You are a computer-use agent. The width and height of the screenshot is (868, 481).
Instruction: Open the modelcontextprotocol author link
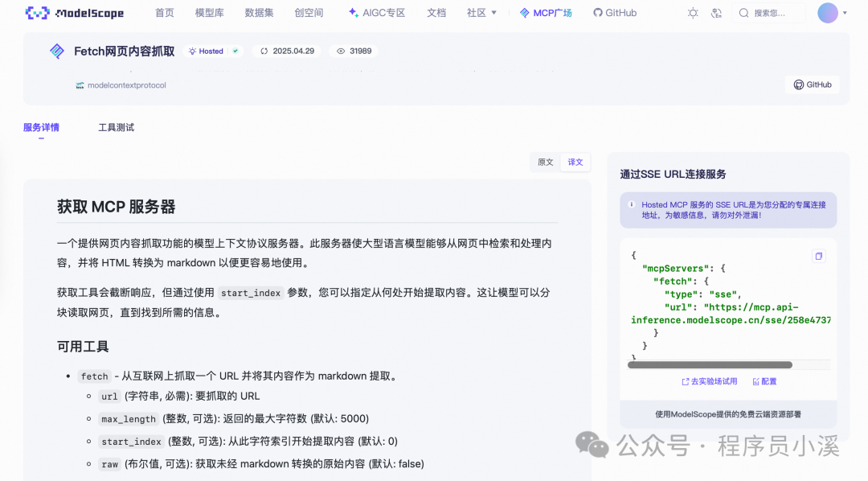tap(127, 85)
